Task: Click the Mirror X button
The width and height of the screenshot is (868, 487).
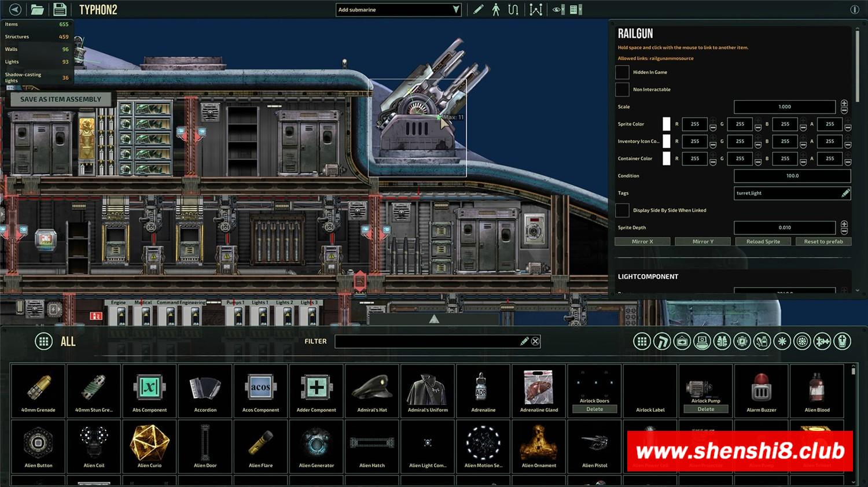Action: pyautogui.click(x=642, y=241)
